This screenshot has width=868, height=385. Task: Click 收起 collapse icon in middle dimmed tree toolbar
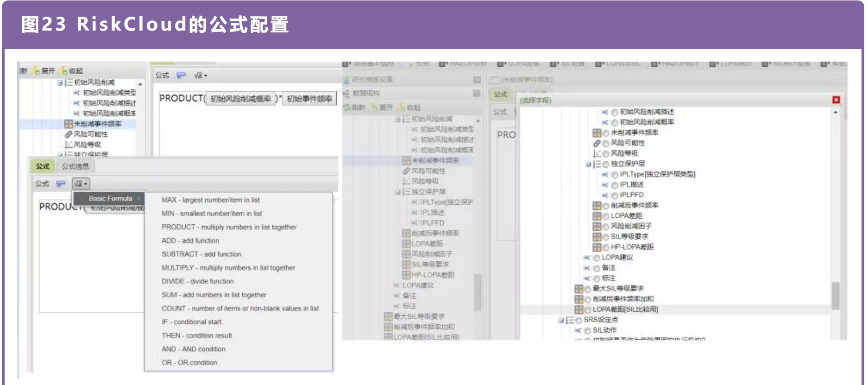click(402, 107)
